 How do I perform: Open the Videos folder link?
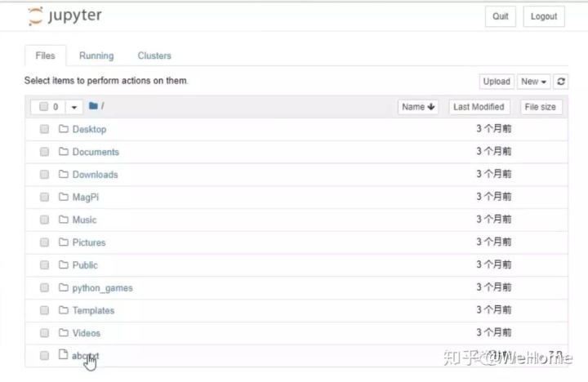(x=87, y=333)
